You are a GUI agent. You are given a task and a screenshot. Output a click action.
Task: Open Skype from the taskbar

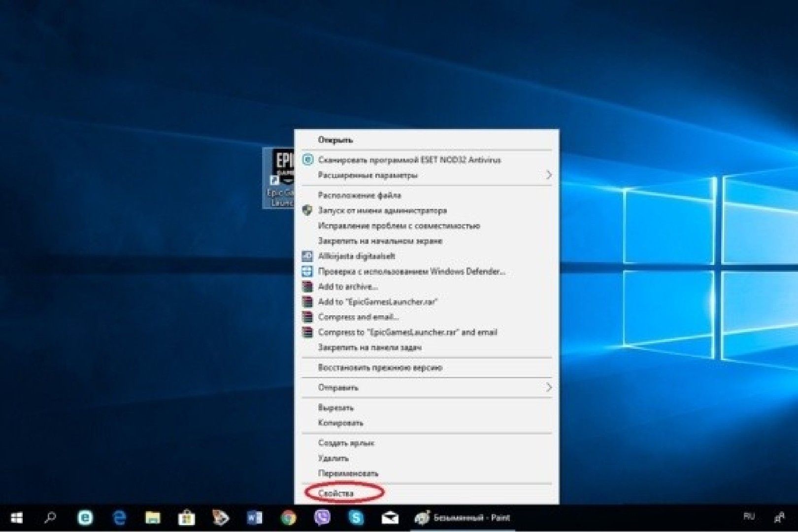coord(356,518)
